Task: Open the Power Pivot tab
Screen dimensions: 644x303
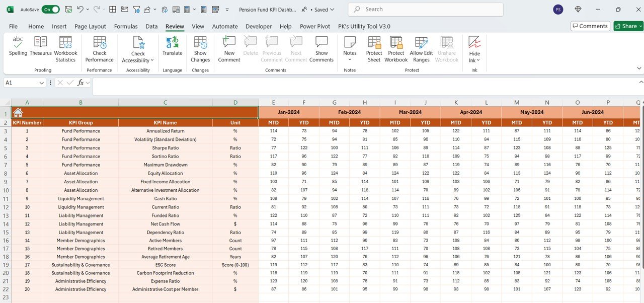Action: (x=315, y=26)
